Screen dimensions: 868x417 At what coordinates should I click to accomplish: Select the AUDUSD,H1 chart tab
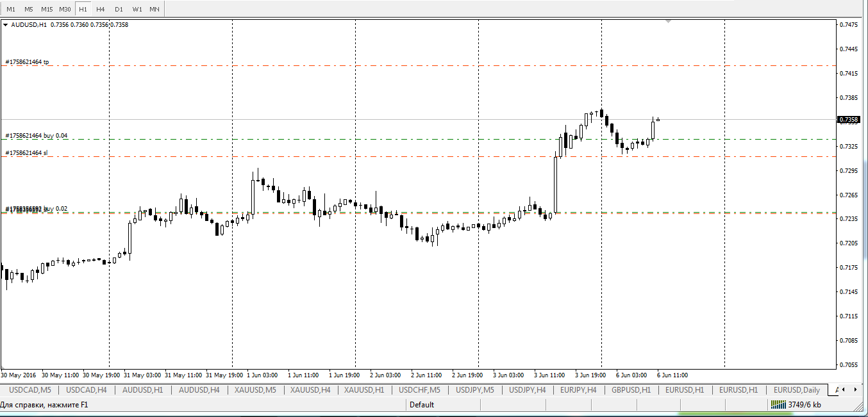pos(142,389)
